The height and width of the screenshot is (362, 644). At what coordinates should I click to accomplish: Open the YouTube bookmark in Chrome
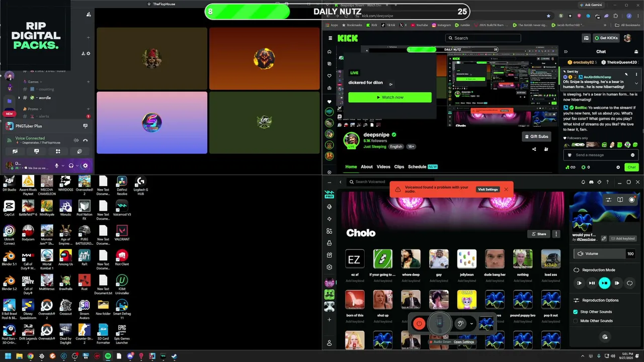point(420,25)
